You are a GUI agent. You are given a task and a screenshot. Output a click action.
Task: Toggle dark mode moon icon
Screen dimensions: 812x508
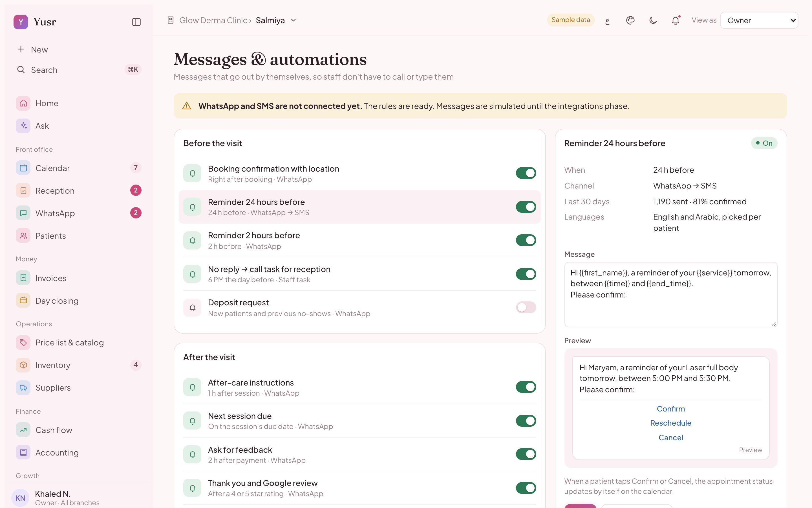point(653,21)
